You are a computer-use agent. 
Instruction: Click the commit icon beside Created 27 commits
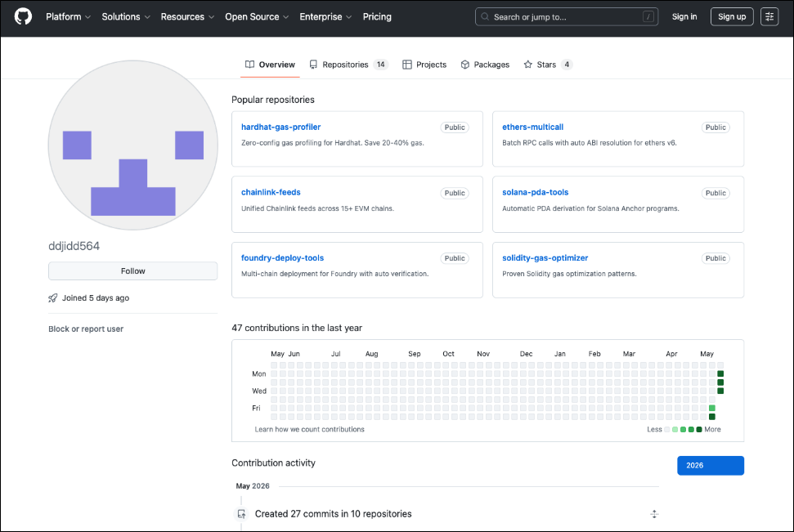[241, 514]
